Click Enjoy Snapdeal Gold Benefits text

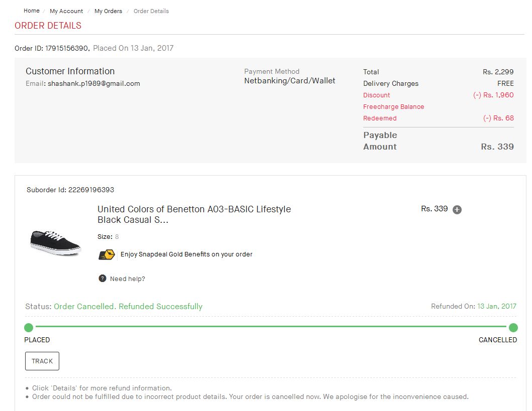tap(186, 254)
